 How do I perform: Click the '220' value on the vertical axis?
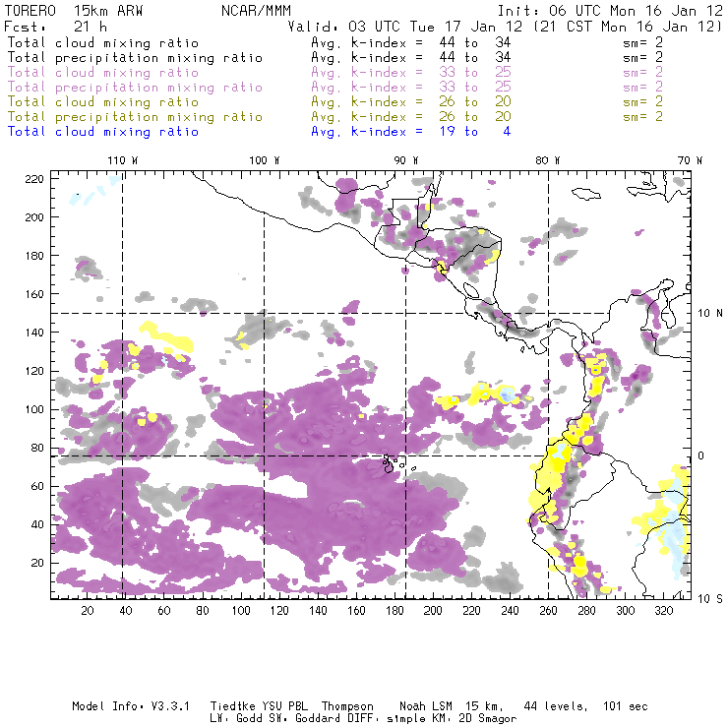(x=34, y=179)
